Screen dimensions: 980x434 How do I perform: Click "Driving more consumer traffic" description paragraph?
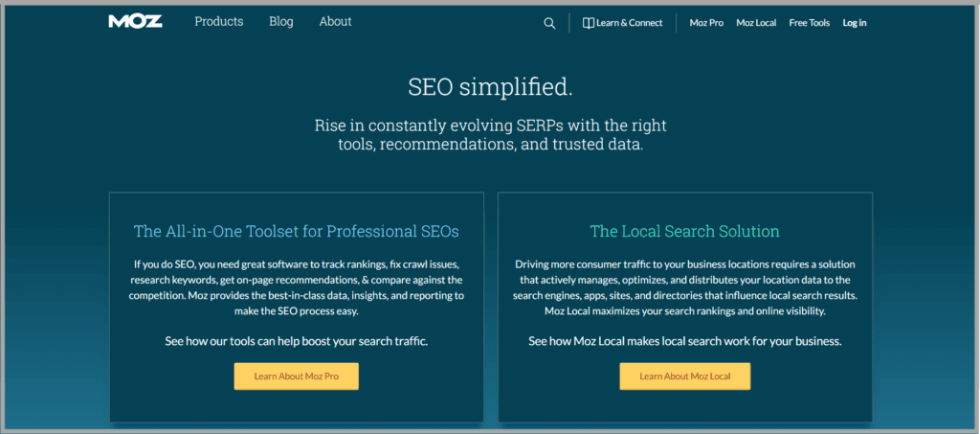(x=685, y=287)
